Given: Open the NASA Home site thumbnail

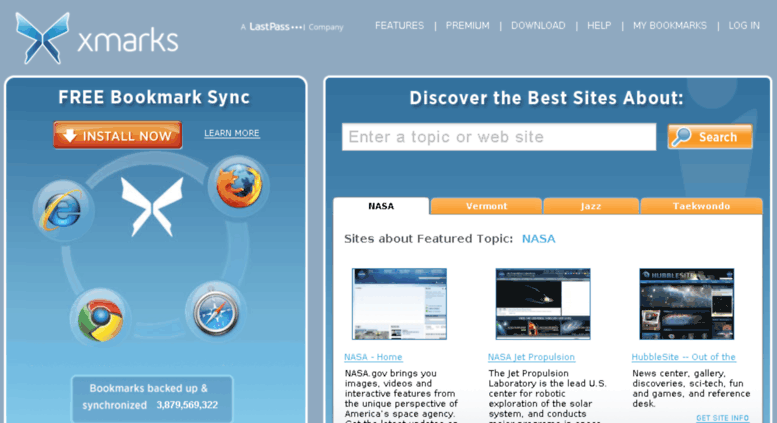Looking at the screenshot, I should [x=399, y=304].
